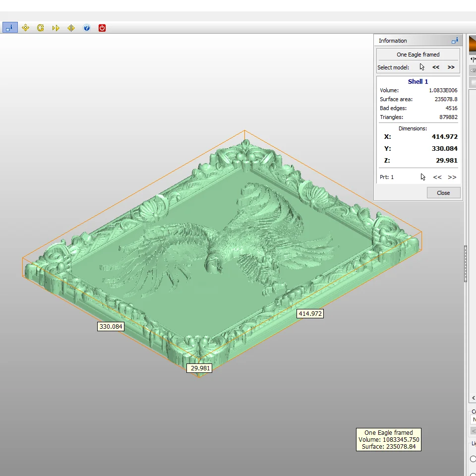The image size is (476, 476).
Task: Toggle the Information tool in the toolbar
Action: pos(10,28)
